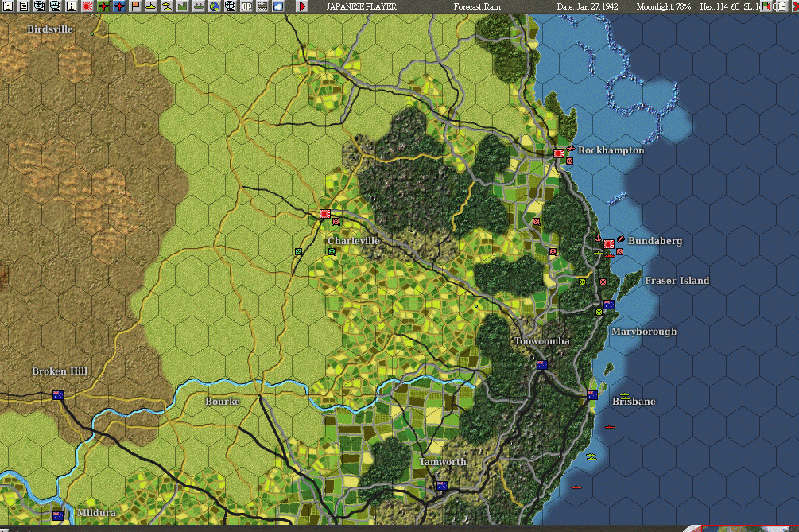This screenshot has height=532, width=799.
Task: Select the Allied unit counter at Broken Hill
Action: coord(57,394)
